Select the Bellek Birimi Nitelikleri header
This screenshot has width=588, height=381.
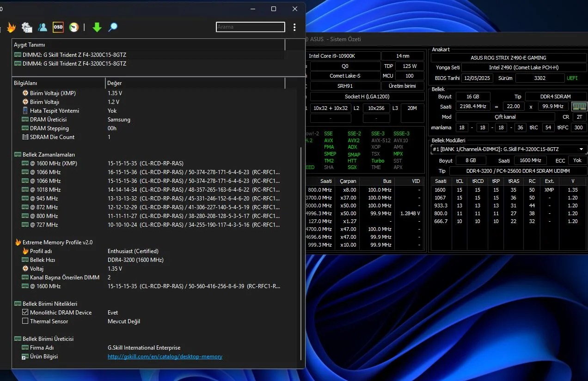tap(50, 303)
